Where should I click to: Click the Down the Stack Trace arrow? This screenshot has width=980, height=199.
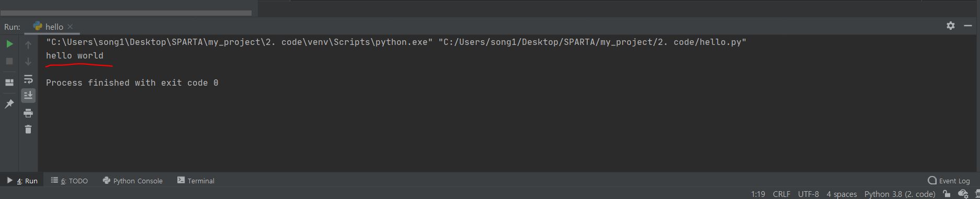coord(28,62)
